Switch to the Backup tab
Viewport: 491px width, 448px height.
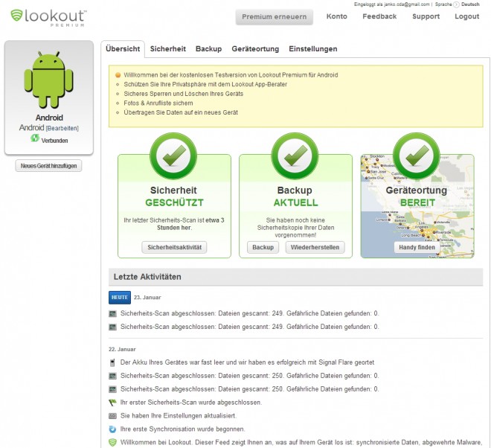coord(208,49)
